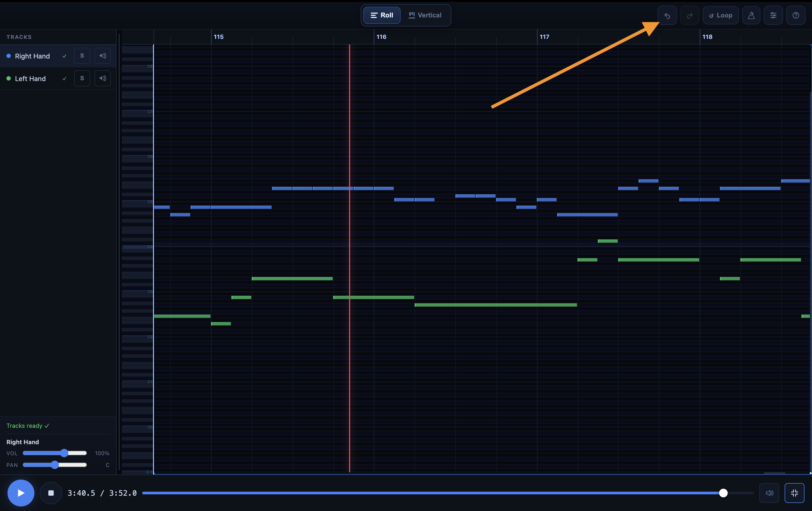Open the mixer settings sliders icon
The height and width of the screenshot is (511, 812).
[773, 16]
